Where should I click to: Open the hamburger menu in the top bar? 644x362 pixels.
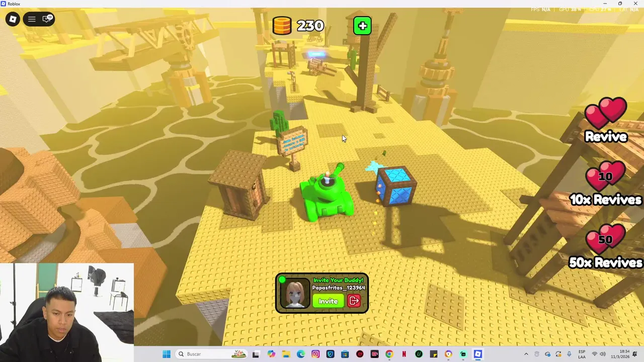coord(32,19)
